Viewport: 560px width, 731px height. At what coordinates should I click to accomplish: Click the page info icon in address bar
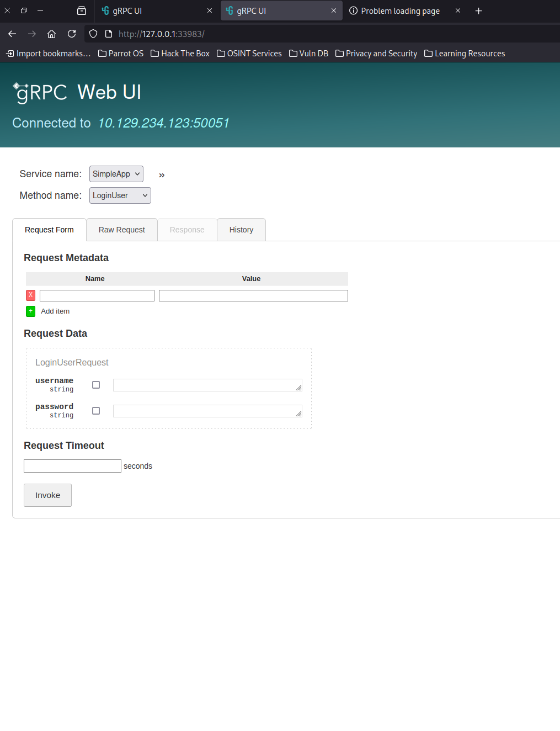point(109,34)
